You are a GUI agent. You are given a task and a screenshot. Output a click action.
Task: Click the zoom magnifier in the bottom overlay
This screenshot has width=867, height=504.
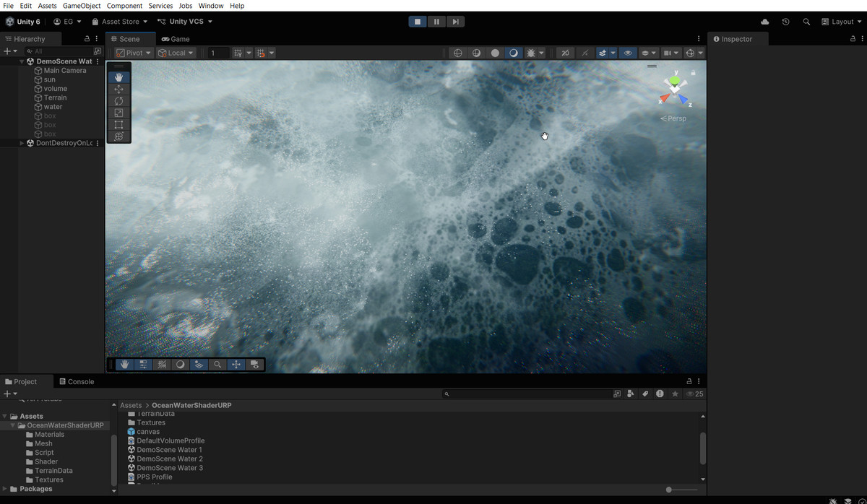click(x=217, y=365)
